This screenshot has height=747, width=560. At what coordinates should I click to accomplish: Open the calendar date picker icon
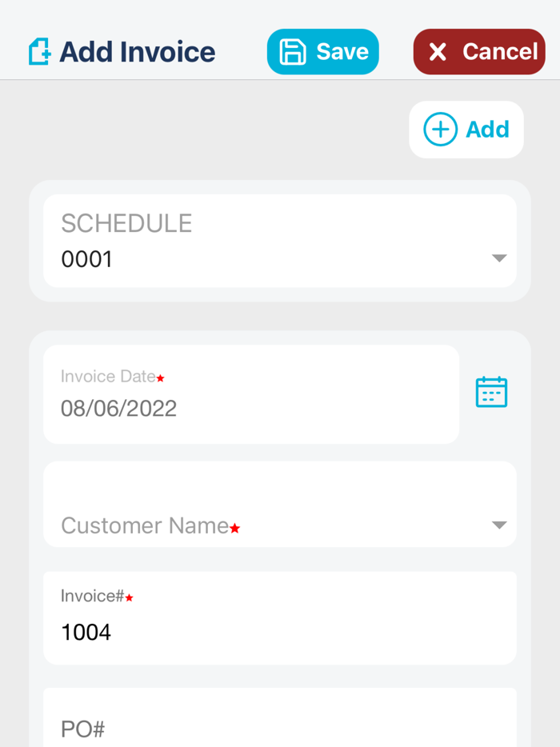(x=491, y=391)
